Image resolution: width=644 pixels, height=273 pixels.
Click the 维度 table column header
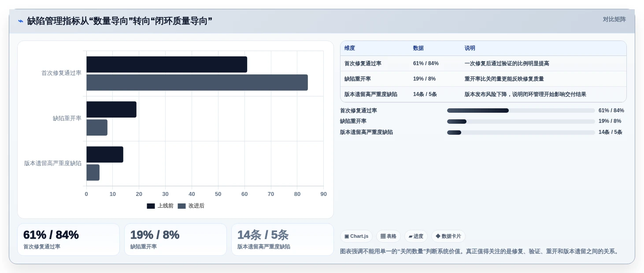350,48
